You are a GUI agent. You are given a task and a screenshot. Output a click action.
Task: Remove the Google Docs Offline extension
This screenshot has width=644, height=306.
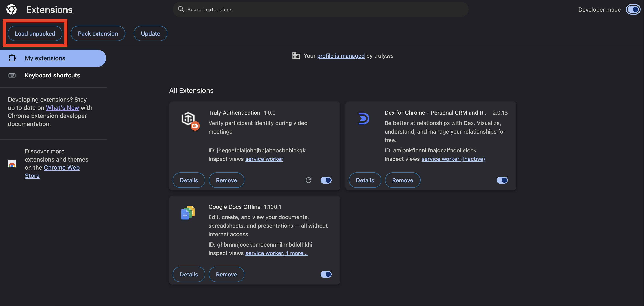pos(226,274)
